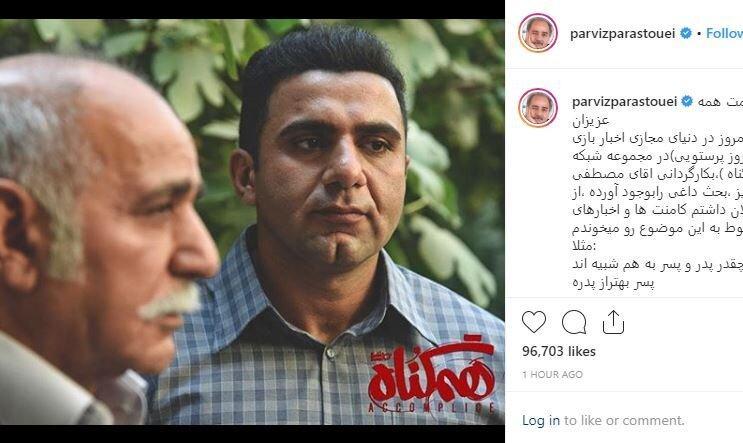
Task: Open the comment speech-bubble icon
Action: pyautogui.click(x=574, y=322)
